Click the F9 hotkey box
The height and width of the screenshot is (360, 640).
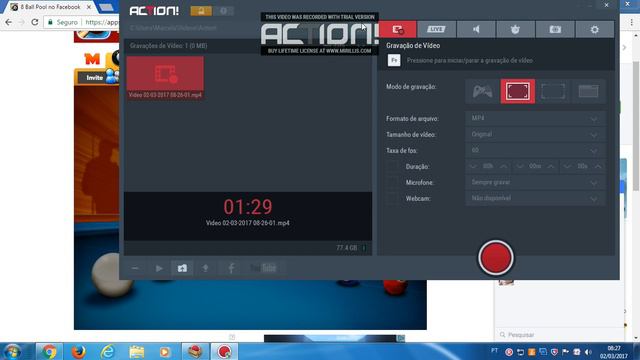pyautogui.click(x=394, y=60)
